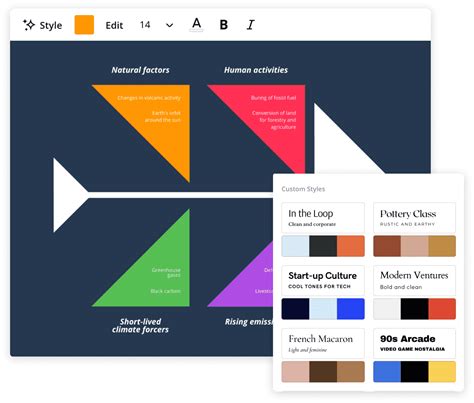Viewport: 474px width, 403px height.
Task: Pick French Macaron caramel swatch
Action: [351, 371]
